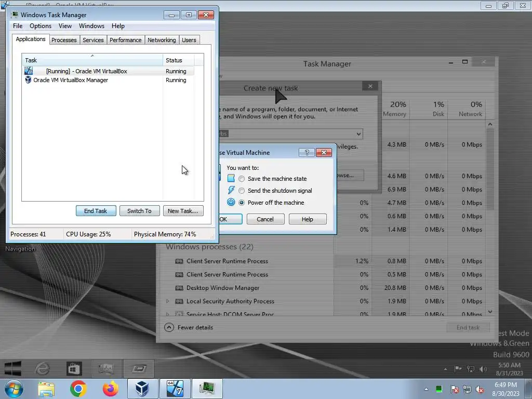Show hidden guest tray icons arrow

445,369
